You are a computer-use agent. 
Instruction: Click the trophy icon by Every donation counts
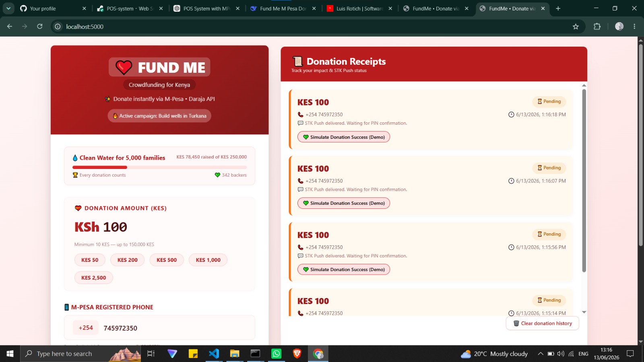pos(75,175)
